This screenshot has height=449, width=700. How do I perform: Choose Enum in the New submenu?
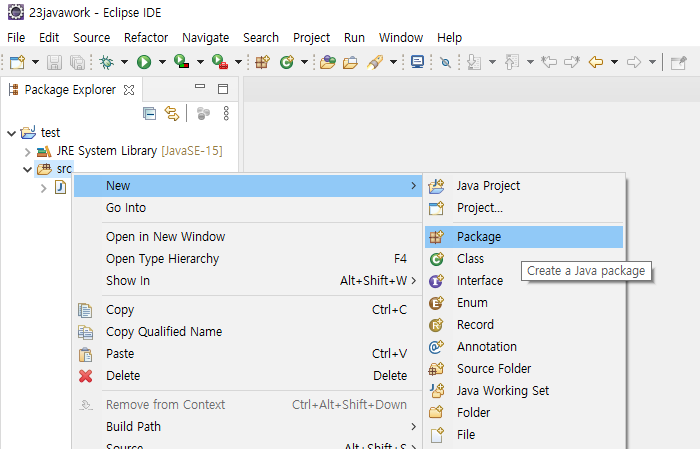pos(524,303)
